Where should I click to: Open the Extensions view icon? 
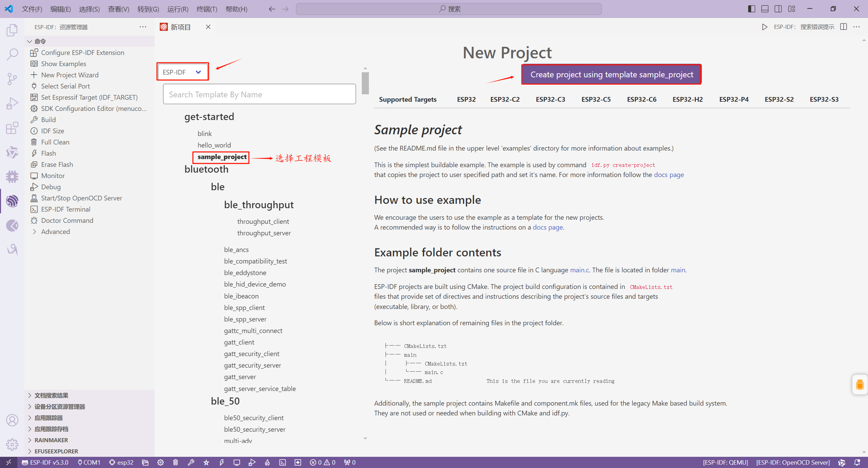12,128
